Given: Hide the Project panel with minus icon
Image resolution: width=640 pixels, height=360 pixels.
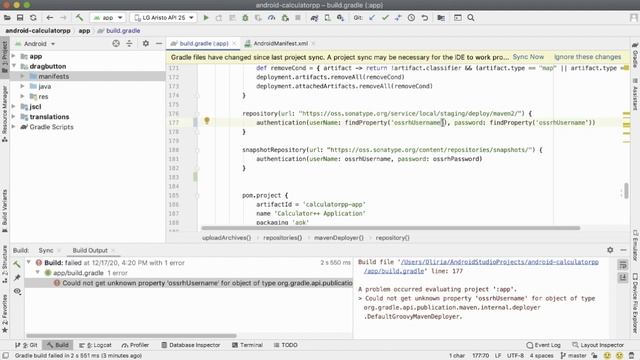Looking at the screenshot, I should (x=159, y=43).
